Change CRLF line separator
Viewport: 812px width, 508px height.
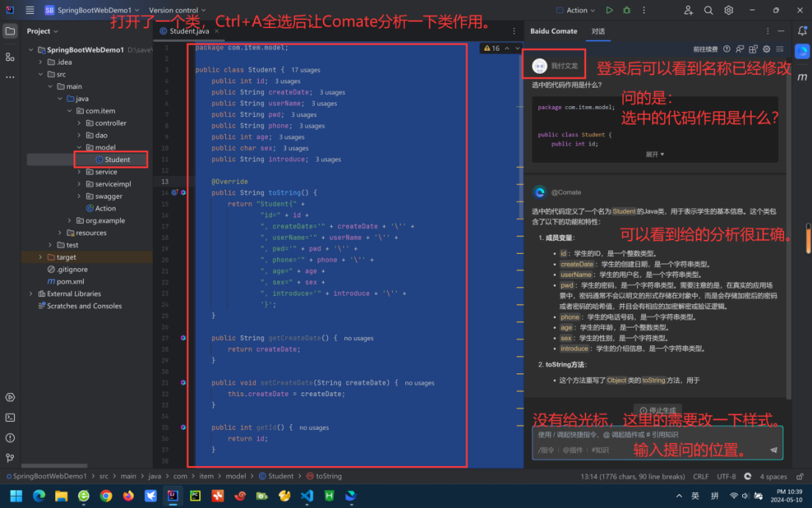[701, 476]
